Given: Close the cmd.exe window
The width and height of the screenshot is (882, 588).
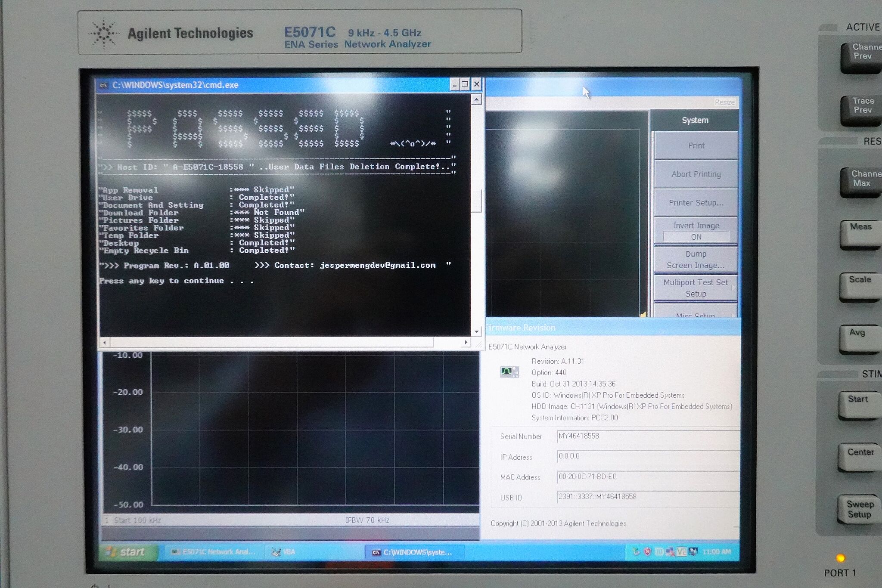Looking at the screenshot, I should [476, 84].
